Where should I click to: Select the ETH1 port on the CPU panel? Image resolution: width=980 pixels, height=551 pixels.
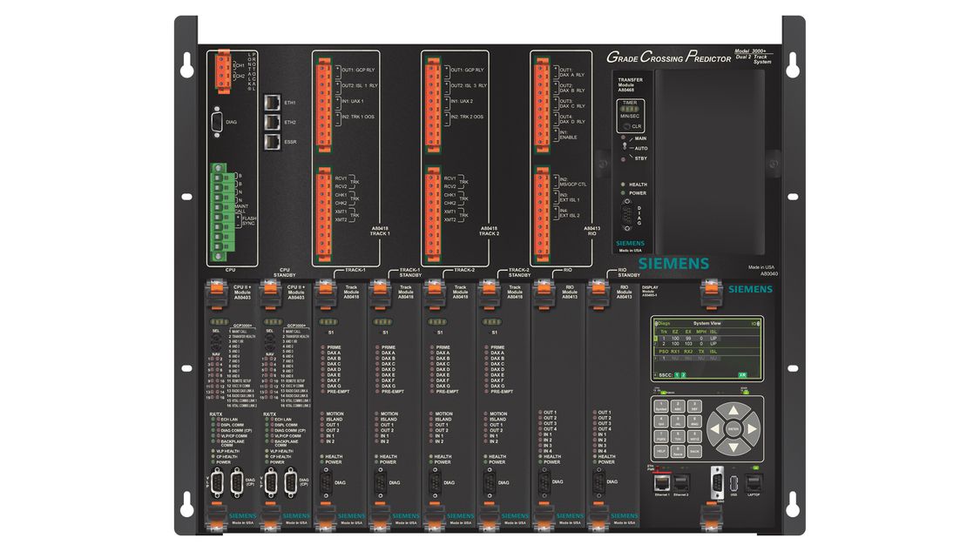(x=273, y=103)
